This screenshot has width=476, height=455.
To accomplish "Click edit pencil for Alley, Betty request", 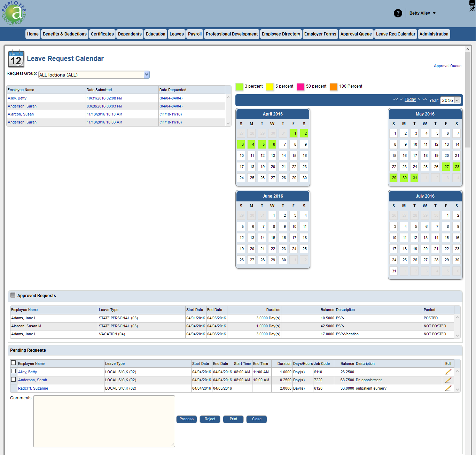I will (448, 372).
